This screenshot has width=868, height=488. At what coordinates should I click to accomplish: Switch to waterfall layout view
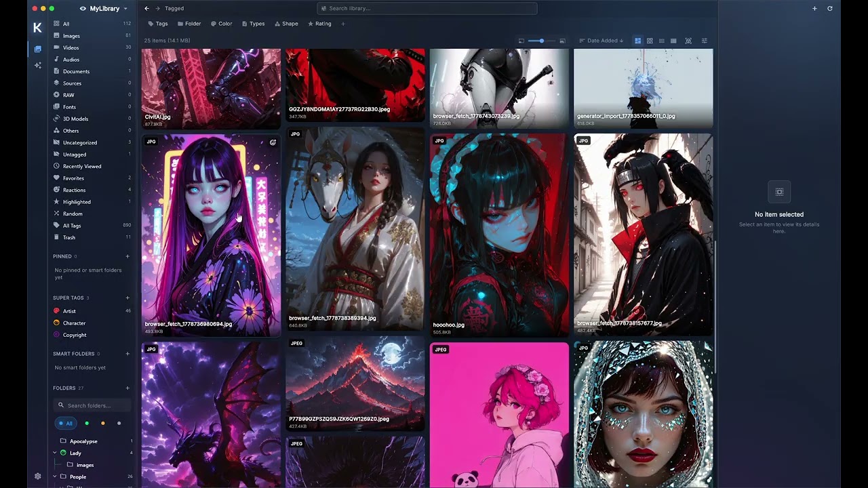pos(637,41)
